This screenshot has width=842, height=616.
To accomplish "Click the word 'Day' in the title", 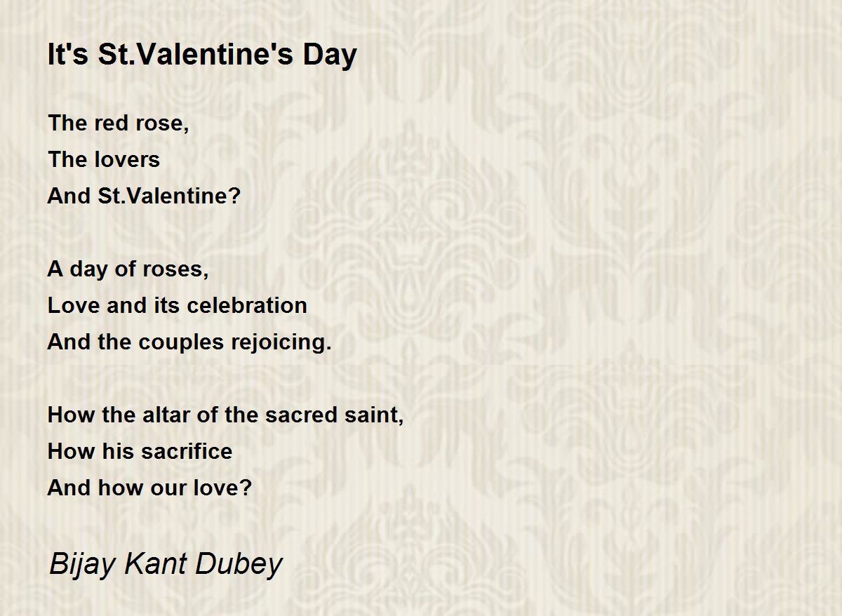I will coord(330,56).
